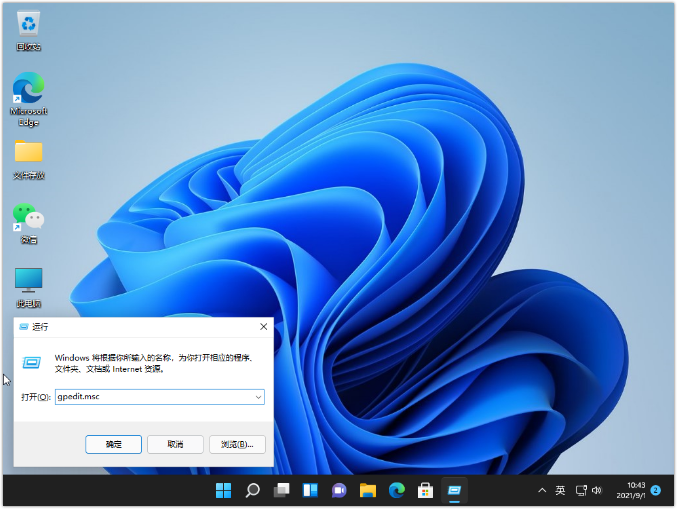Expand the 打开 combo box dropdown arrow
Viewport: 677px width, 509px height.
258,397
